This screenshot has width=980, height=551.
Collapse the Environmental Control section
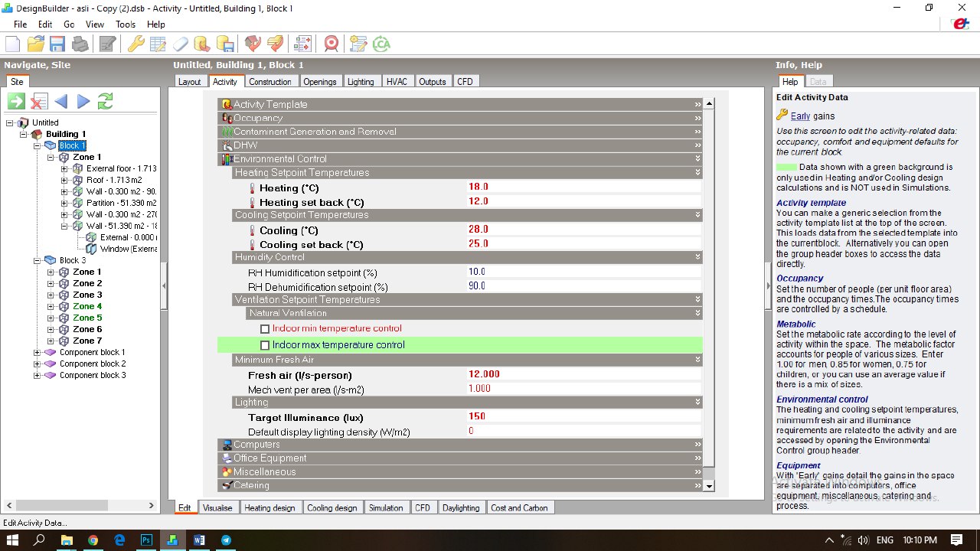[x=461, y=159]
